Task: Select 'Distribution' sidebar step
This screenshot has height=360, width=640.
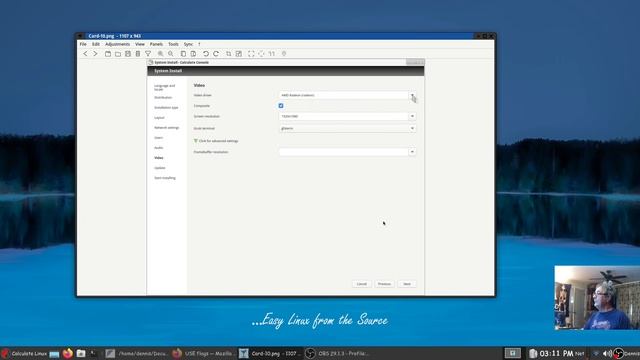Action: click(163, 98)
